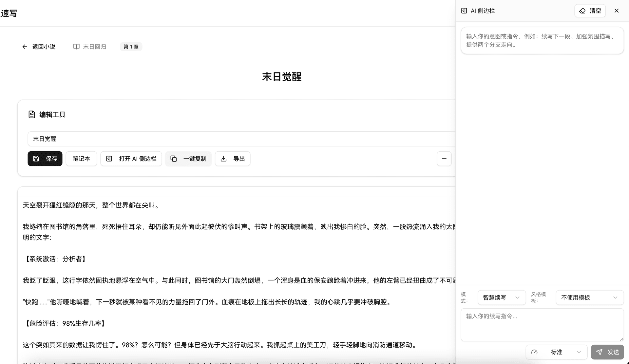This screenshot has width=629, height=364.
Task: Click the book icon next to 末日回归
Action: (76, 47)
